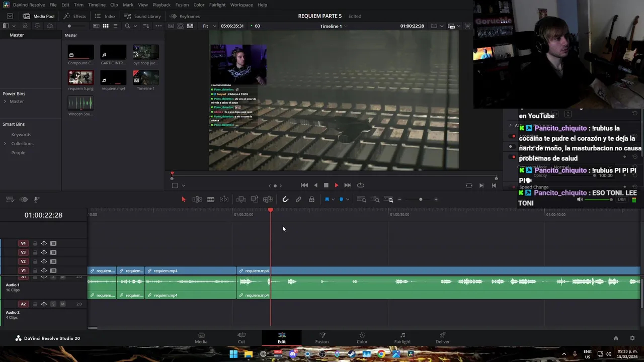Image resolution: width=644 pixels, height=362 pixels.
Task: Select the Whoosh Sound thumbnail
Action: tap(80, 103)
